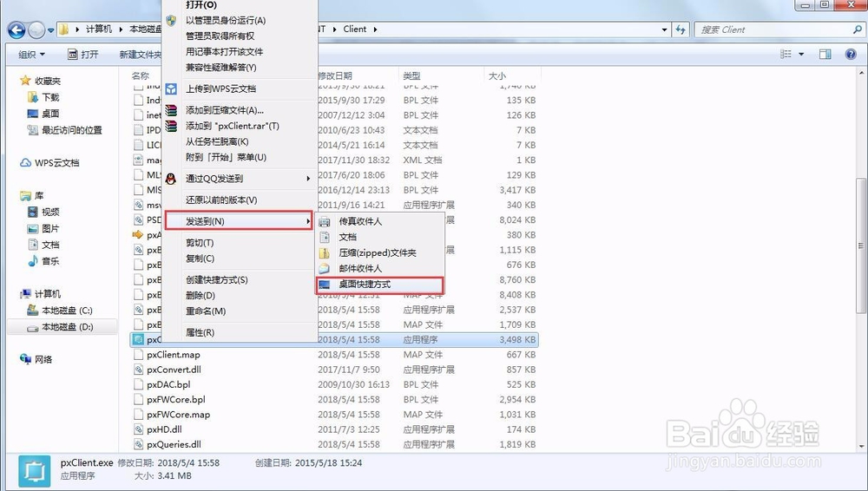Click the search magnifier icon
This screenshot has height=491, width=868.
857,29
